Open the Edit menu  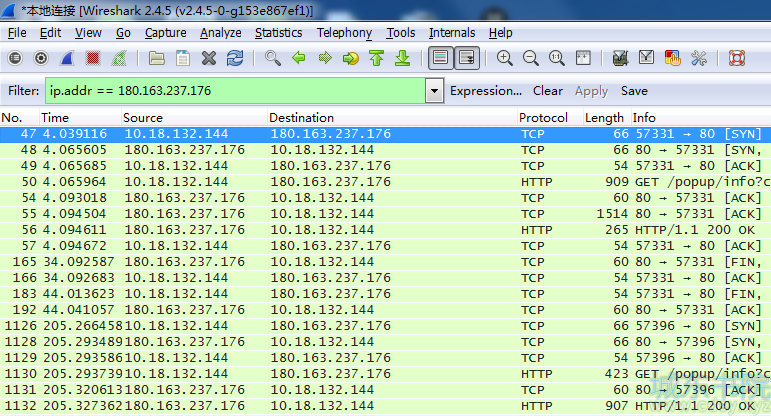pyautogui.click(x=51, y=33)
